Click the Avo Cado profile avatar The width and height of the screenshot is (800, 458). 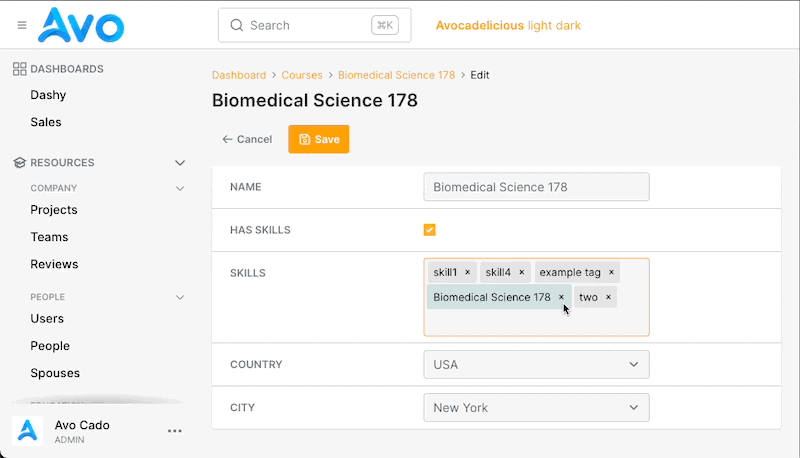(x=27, y=431)
